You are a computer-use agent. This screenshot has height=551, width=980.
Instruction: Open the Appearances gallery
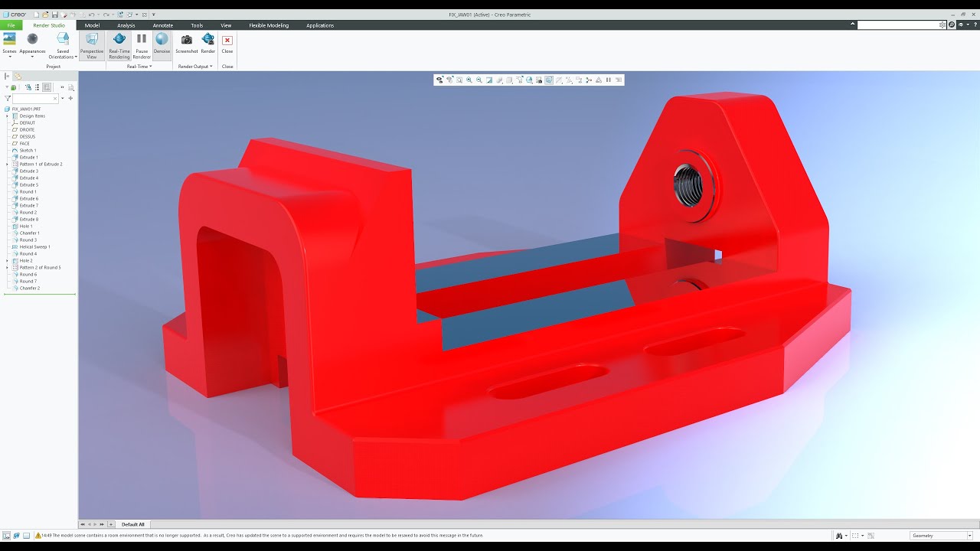32,43
